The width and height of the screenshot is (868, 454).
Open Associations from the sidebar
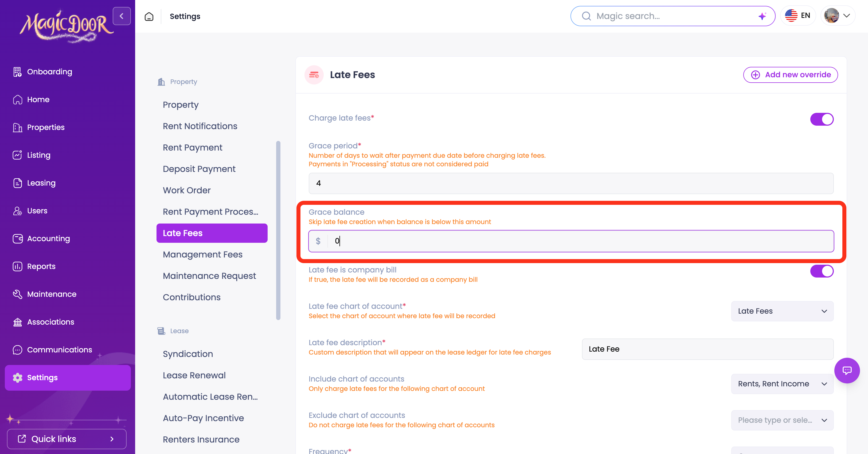[x=50, y=322]
